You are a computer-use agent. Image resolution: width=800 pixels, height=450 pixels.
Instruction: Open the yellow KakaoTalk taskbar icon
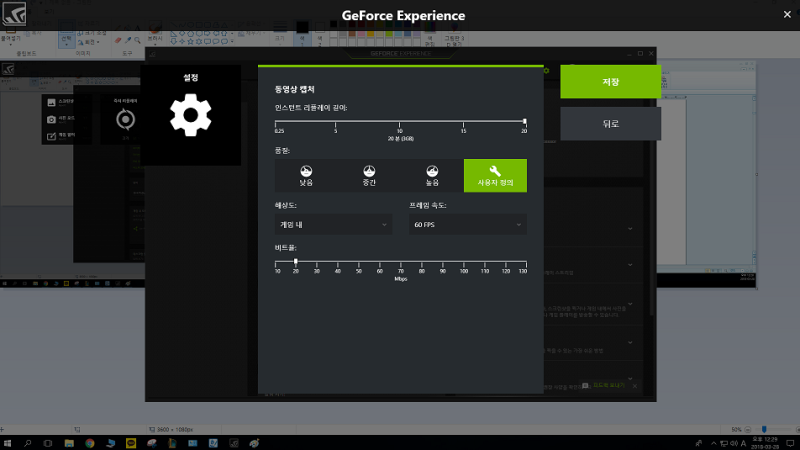click(x=131, y=443)
